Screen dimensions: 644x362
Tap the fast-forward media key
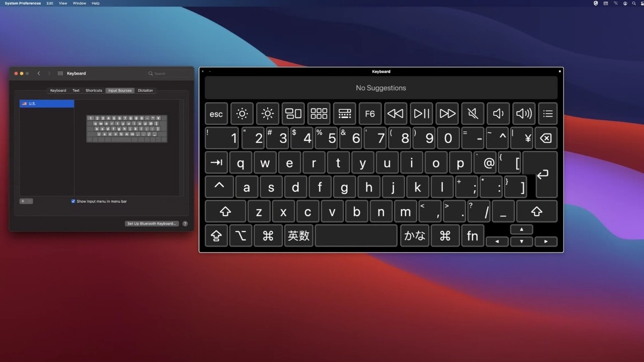pos(447,114)
